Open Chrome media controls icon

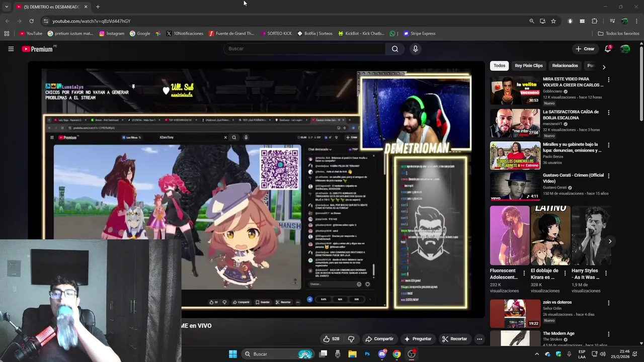(612, 21)
